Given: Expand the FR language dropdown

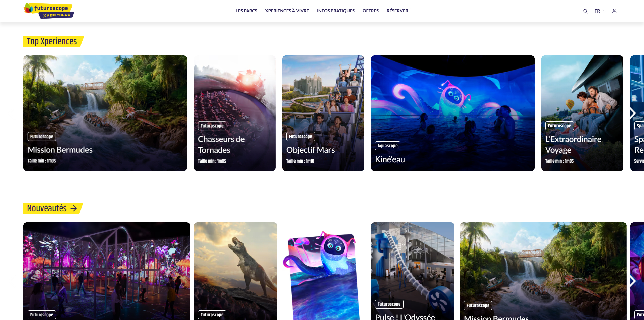Looking at the screenshot, I should tap(600, 11).
